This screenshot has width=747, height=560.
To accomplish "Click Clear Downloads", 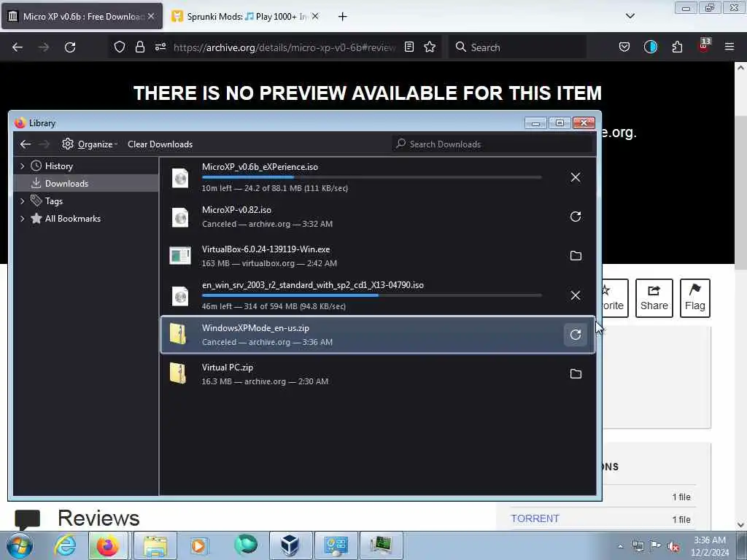I will pyautogui.click(x=160, y=144).
